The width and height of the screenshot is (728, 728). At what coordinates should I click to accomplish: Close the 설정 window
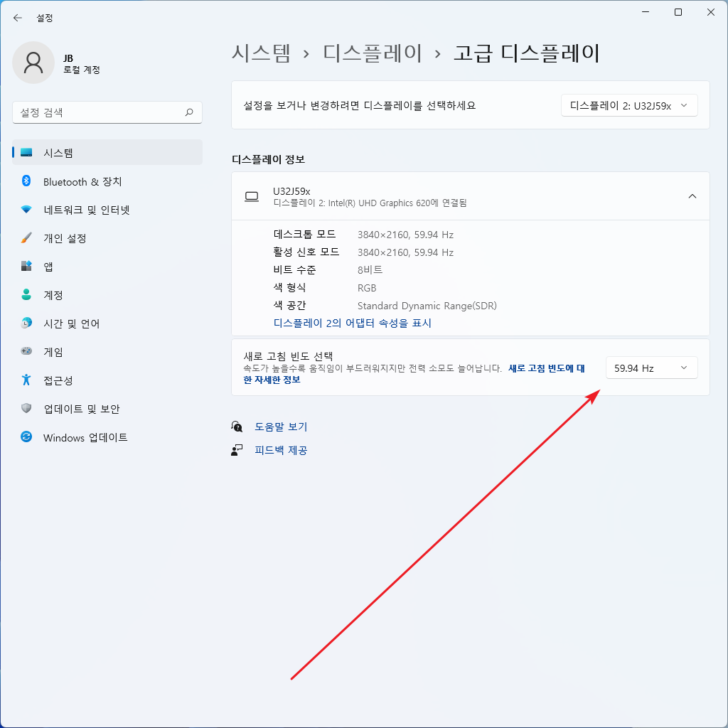point(711,12)
